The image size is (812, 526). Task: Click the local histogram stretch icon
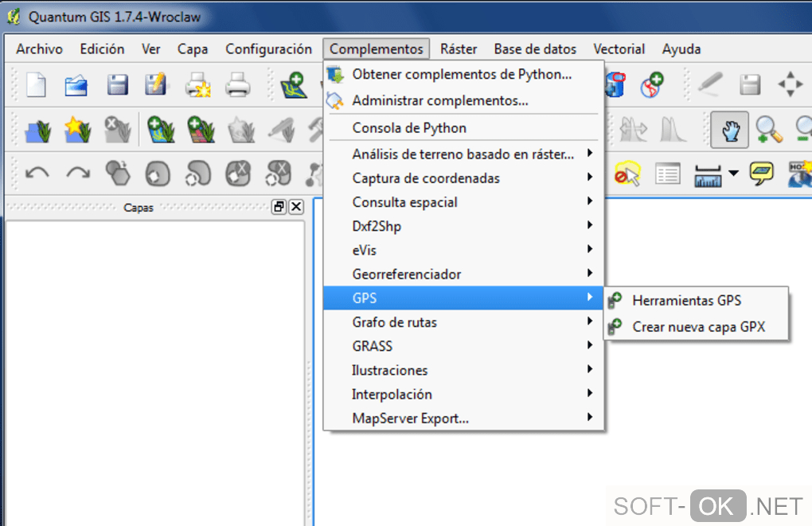pyautogui.click(x=633, y=130)
